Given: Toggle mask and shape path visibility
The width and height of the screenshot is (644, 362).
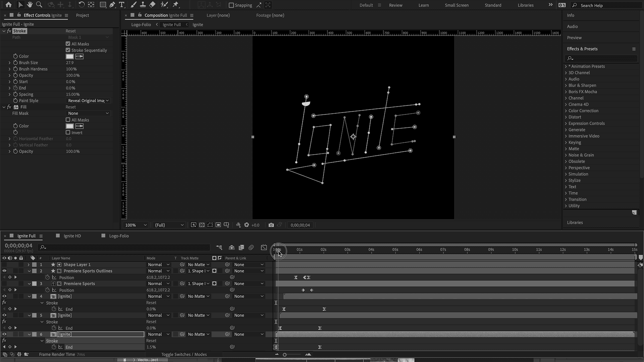Looking at the screenshot, I should point(210,225).
